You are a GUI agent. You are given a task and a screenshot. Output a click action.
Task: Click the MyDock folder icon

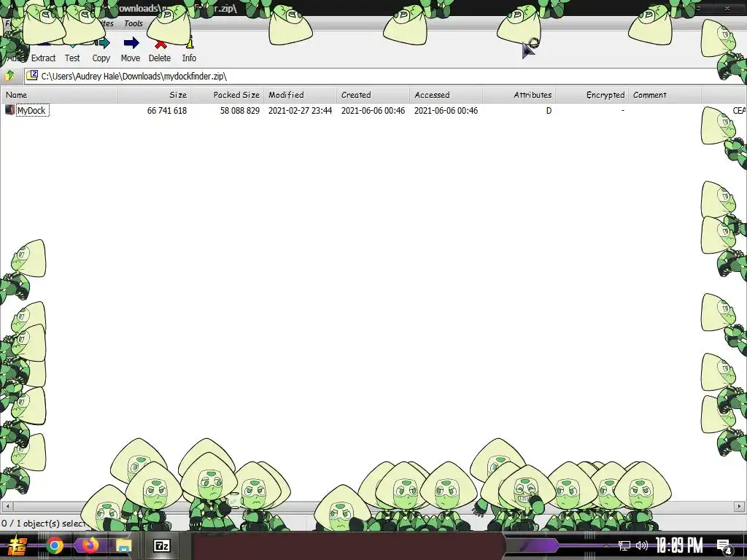[x=9, y=110]
